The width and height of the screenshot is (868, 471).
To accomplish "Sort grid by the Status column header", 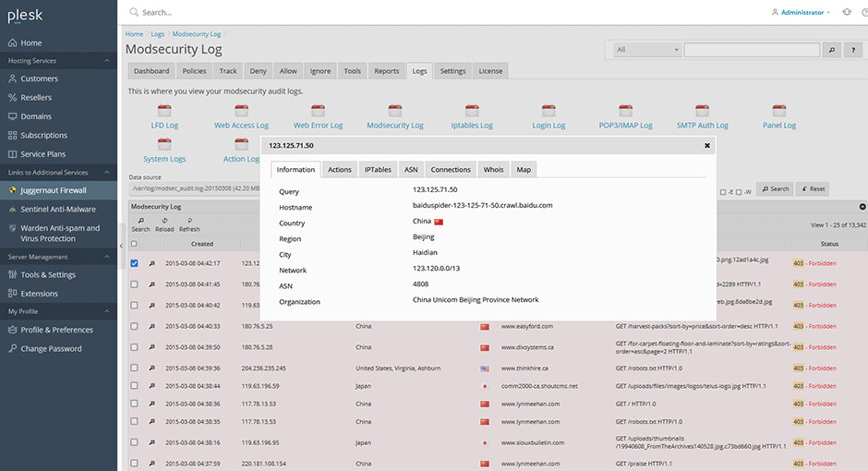I will (x=829, y=244).
